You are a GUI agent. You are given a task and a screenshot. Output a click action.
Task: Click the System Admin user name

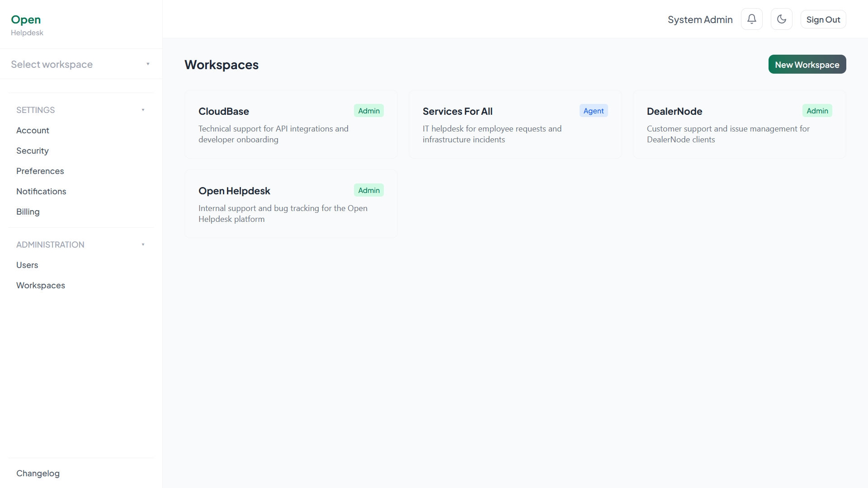tap(700, 19)
